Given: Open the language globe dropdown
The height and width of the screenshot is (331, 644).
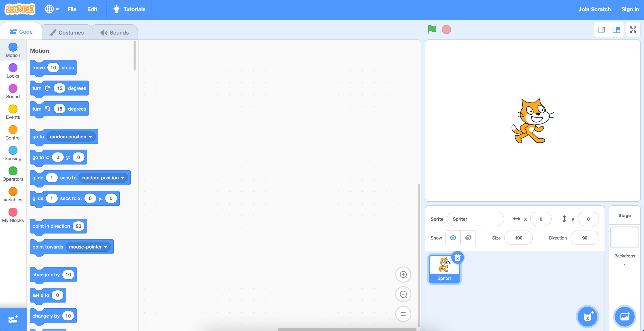Looking at the screenshot, I should (52, 9).
